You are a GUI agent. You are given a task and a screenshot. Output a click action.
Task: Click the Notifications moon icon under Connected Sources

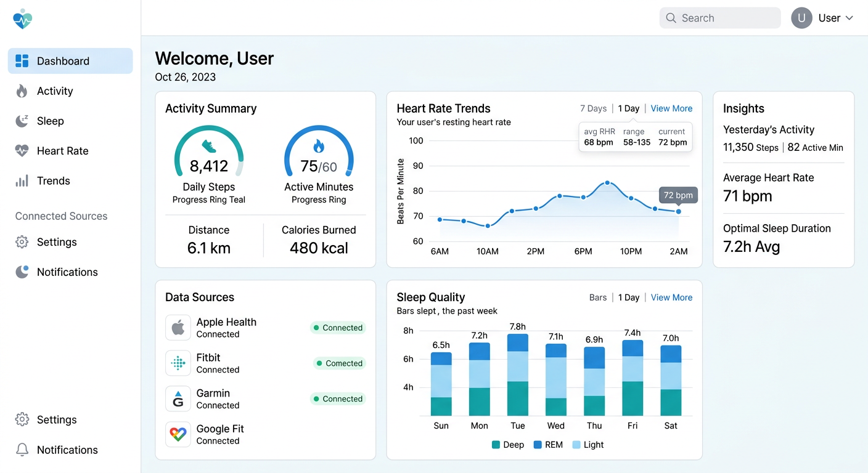click(x=22, y=272)
